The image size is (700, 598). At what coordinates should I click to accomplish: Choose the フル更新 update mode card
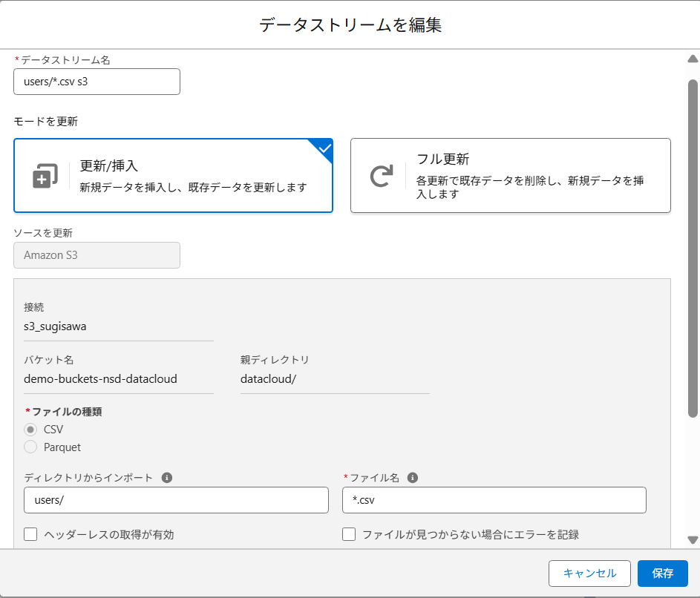tap(510, 175)
